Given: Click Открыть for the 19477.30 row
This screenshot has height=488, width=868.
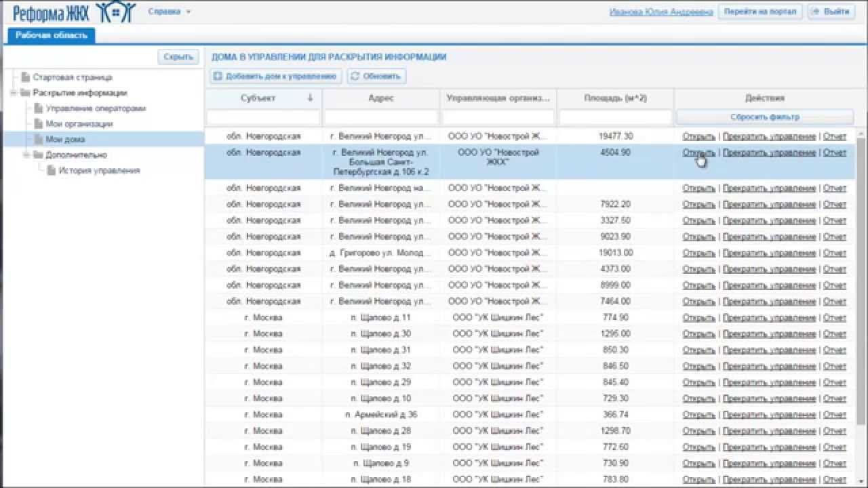Looking at the screenshot, I should [699, 137].
